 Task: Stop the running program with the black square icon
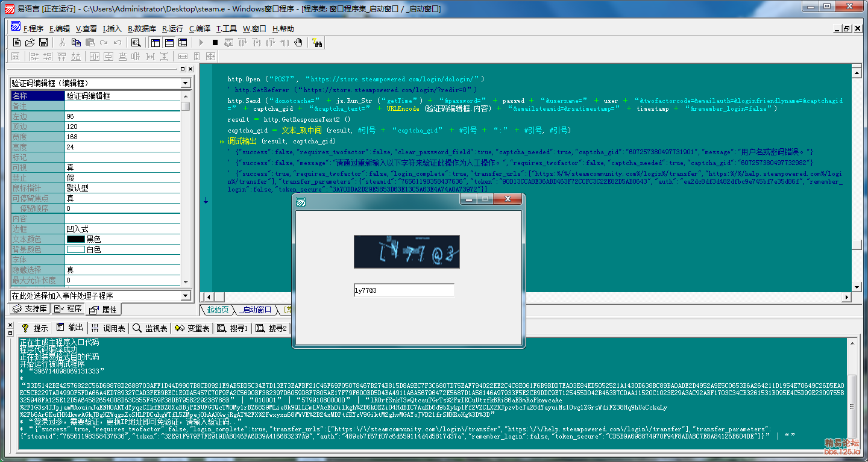[215, 42]
